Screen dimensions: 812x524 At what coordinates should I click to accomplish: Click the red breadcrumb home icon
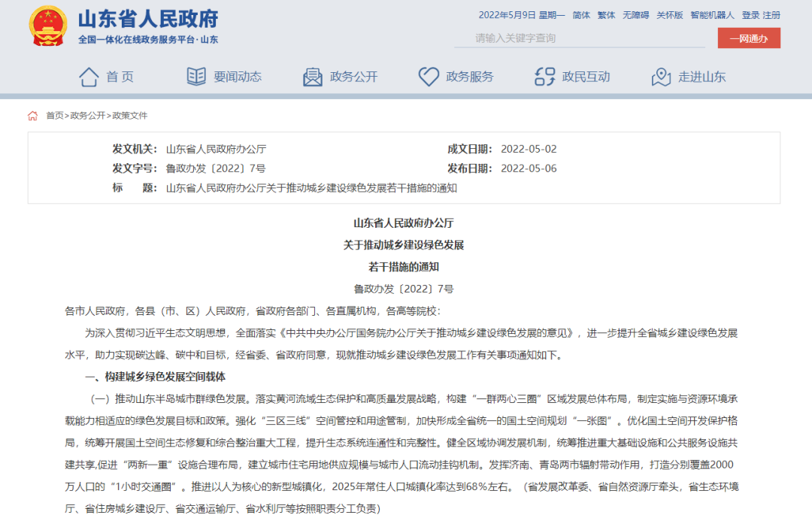coord(32,116)
